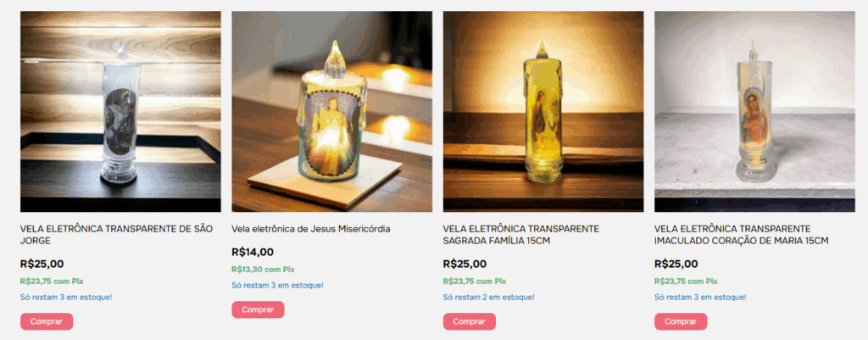Open the Vela eletrônica de Jesus Misericórdia title
868x340 pixels.
tap(311, 229)
